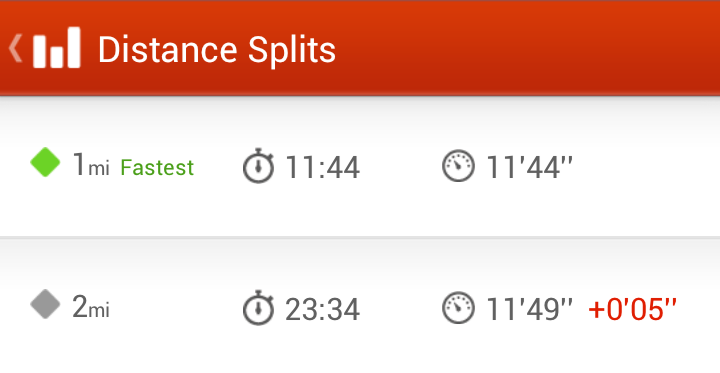Screen dimensions: 720x373
Task: Click the red +0'05'' pace difference
Action: (x=633, y=309)
